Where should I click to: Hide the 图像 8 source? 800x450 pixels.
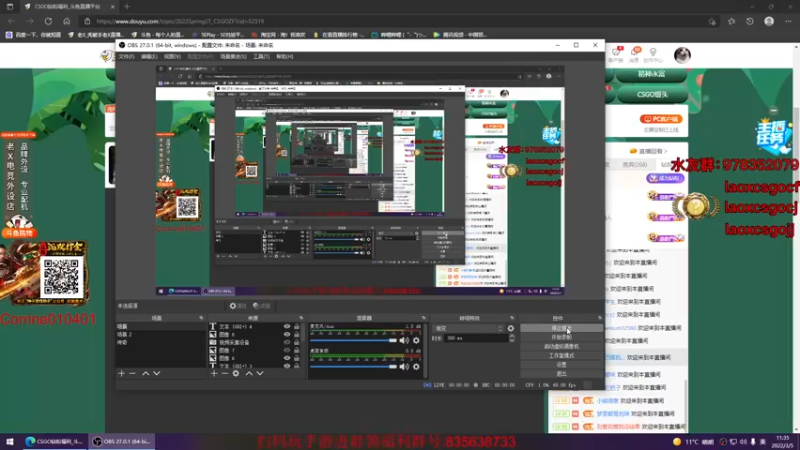[287, 335]
